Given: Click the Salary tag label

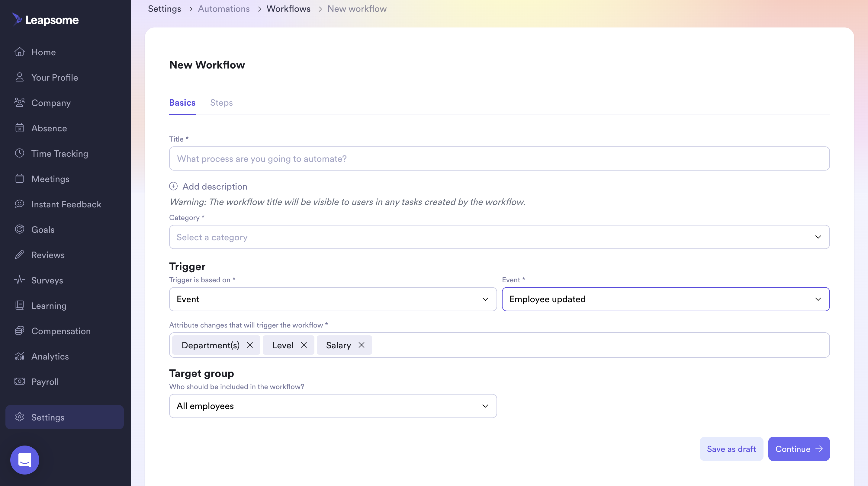Looking at the screenshot, I should tap(338, 345).
